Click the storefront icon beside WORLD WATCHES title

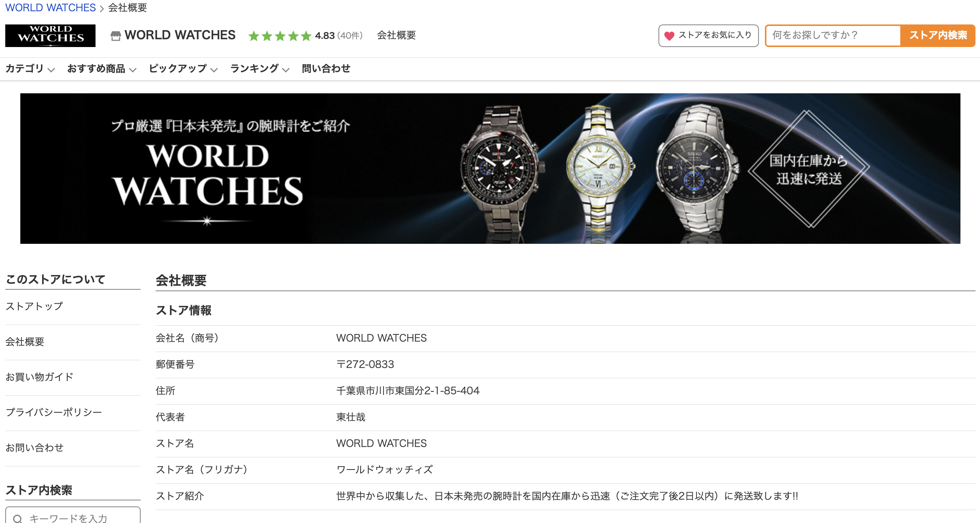point(116,36)
